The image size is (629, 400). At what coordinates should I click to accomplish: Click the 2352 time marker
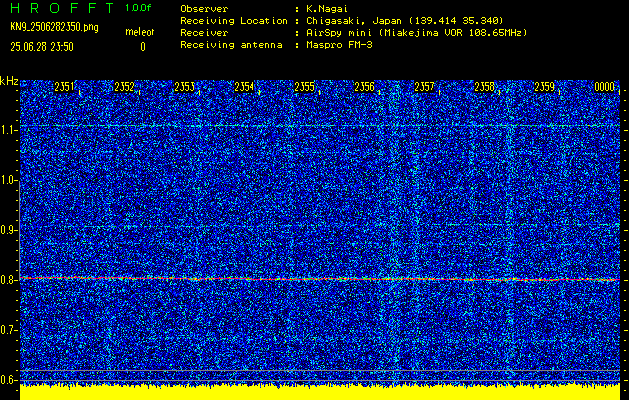pos(124,87)
